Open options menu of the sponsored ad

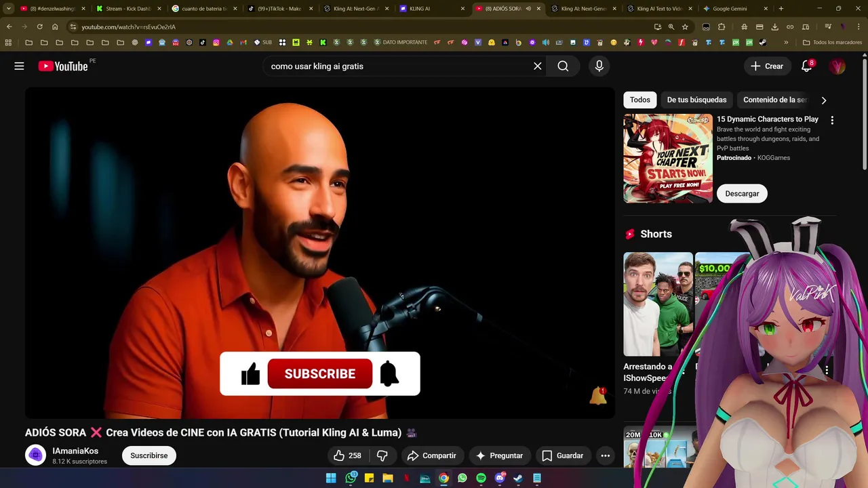(832, 120)
